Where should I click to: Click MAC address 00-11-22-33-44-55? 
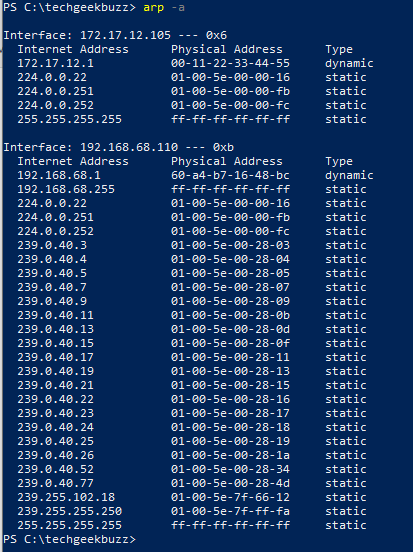coord(230,63)
